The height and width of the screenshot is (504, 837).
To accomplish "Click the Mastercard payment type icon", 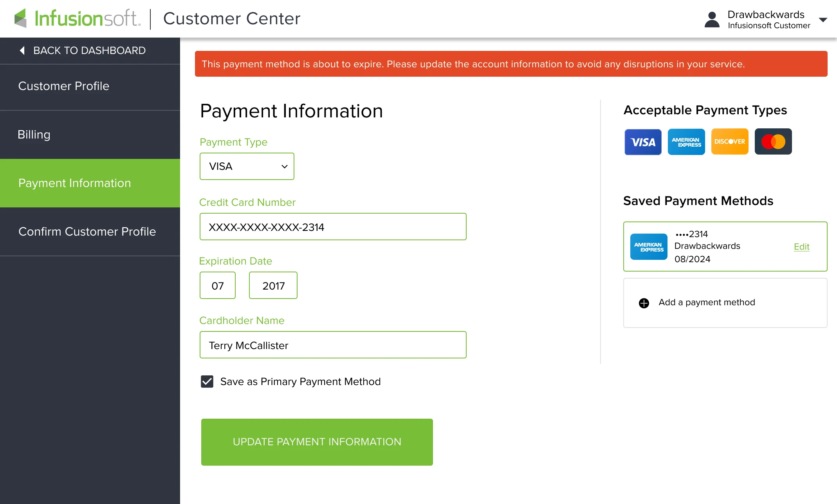I will click(x=773, y=141).
